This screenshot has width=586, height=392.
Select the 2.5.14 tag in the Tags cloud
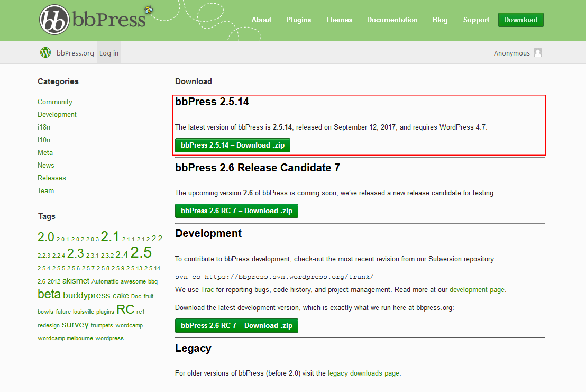point(152,268)
